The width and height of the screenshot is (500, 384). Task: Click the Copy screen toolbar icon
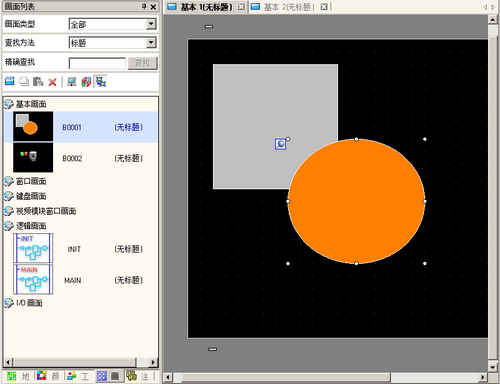pos(24,81)
